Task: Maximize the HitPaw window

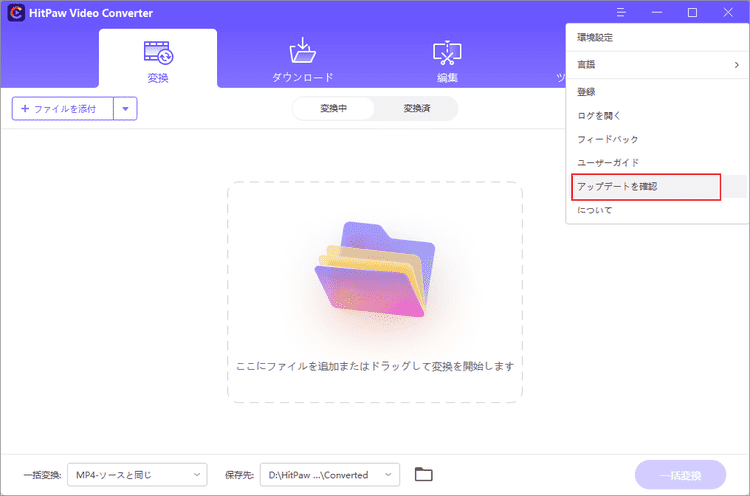Action: pyautogui.click(x=692, y=12)
